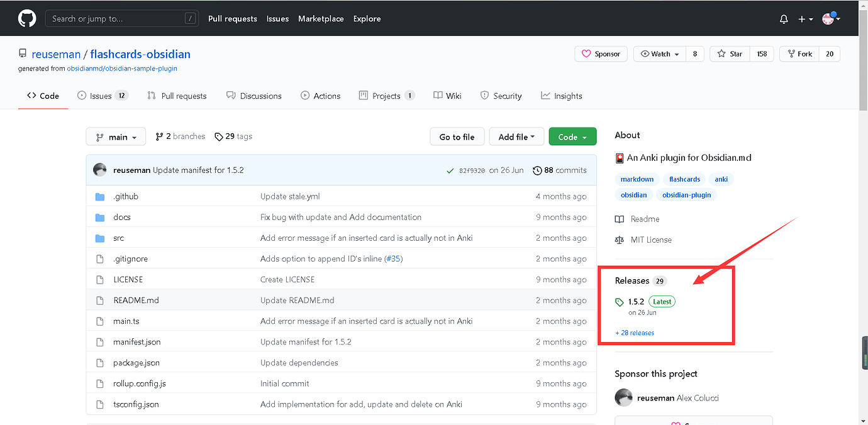Click the scales icon beside MIT License

(x=620, y=240)
